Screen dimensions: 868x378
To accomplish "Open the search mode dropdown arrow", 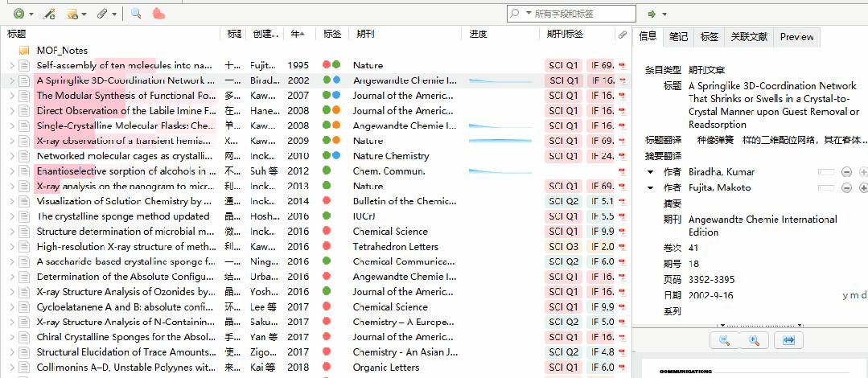I will (529, 14).
